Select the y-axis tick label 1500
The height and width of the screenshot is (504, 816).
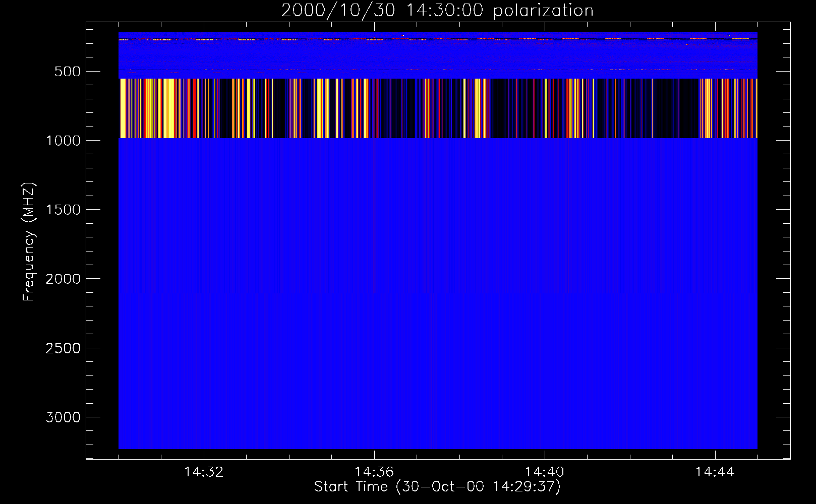coord(63,210)
